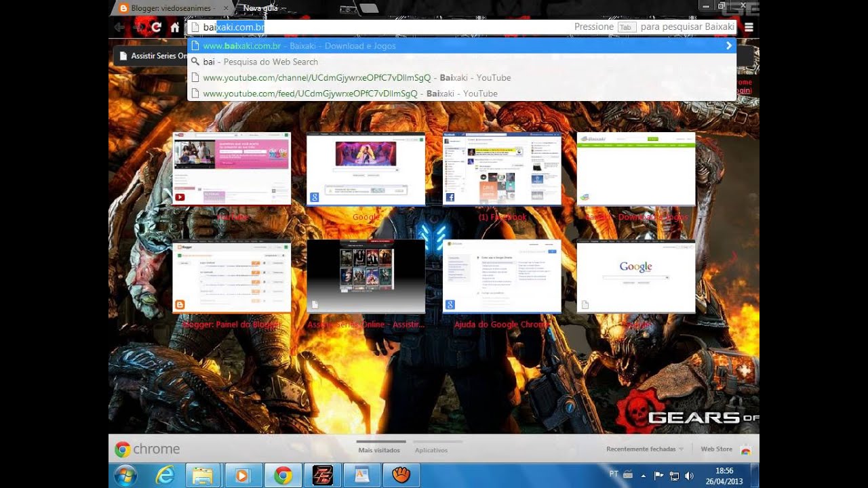The image size is (868, 488).
Task: Open the document app with letter A icon
Action: (361, 476)
